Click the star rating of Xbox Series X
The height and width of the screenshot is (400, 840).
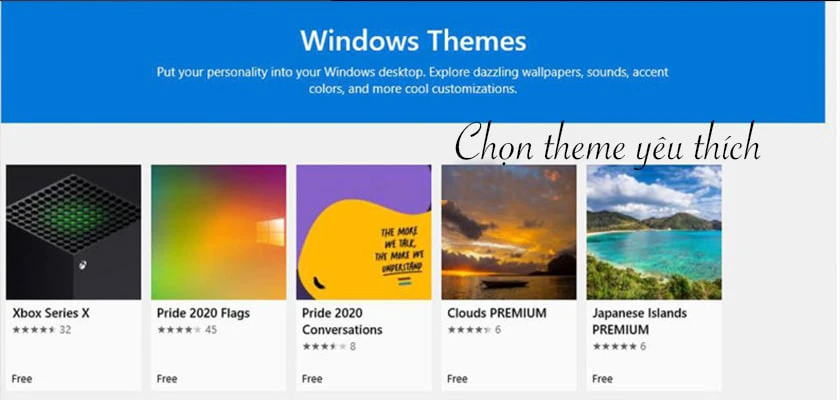(x=34, y=330)
